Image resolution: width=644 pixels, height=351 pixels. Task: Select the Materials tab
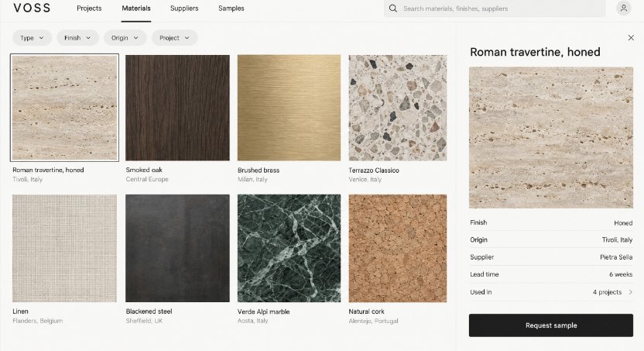click(x=136, y=9)
